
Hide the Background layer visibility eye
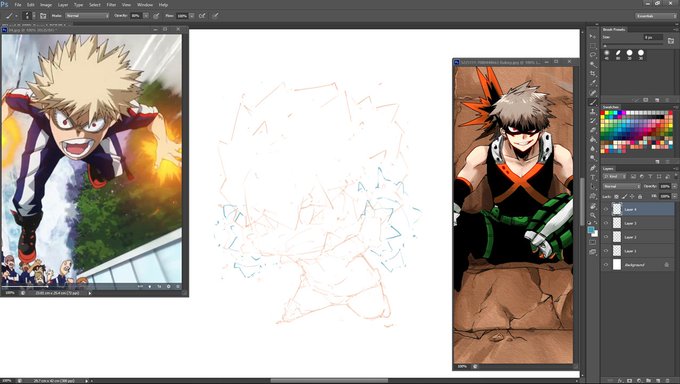606,265
